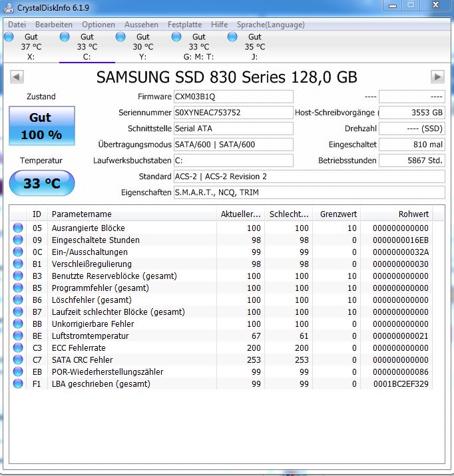
Task: Open the Datei menu
Action: tap(17, 25)
